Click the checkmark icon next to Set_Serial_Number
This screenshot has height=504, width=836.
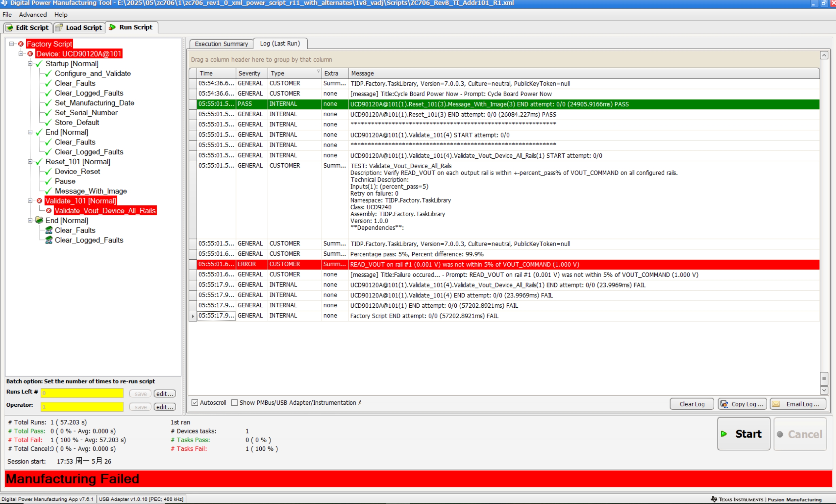point(49,113)
